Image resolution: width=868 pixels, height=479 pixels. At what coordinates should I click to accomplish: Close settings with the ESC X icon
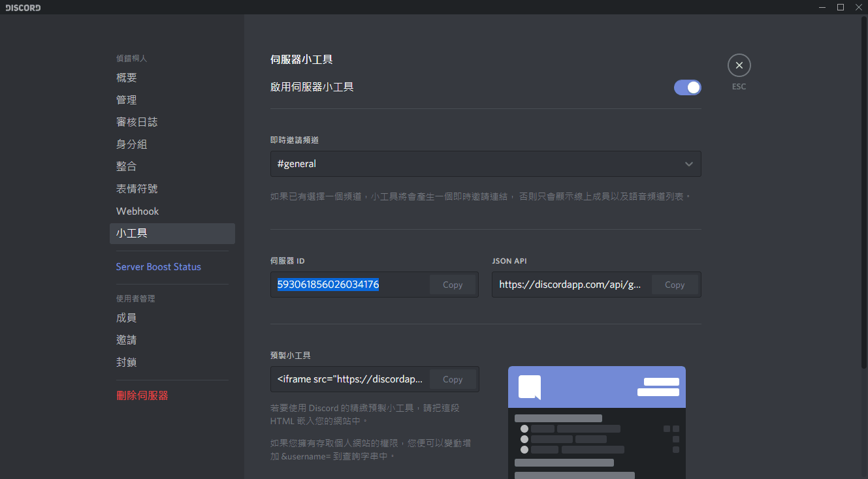pos(739,65)
